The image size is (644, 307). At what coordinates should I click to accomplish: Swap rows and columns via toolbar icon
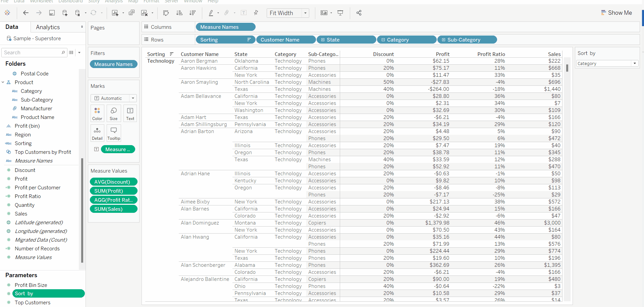click(x=166, y=13)
